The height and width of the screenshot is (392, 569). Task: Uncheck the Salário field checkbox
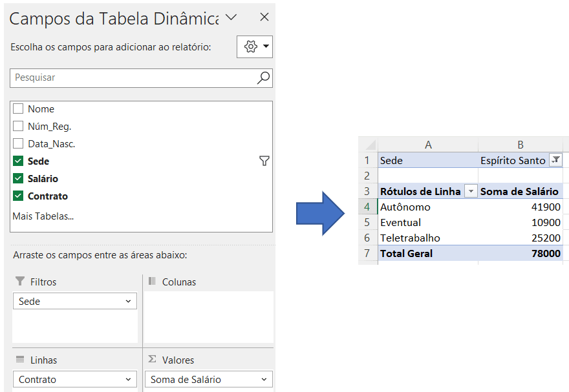[18, 178]
